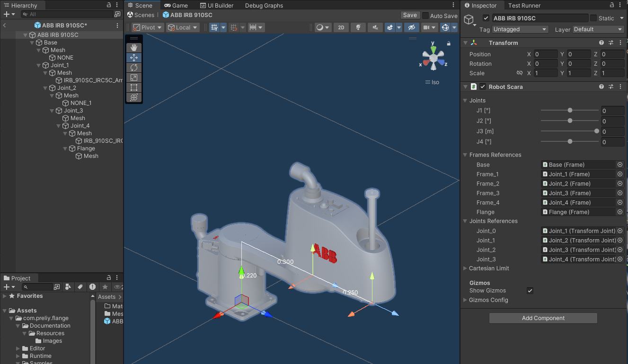Enable the Static checkbox
The width and height of the screenshot is (628, 364).
coord(593,18)
